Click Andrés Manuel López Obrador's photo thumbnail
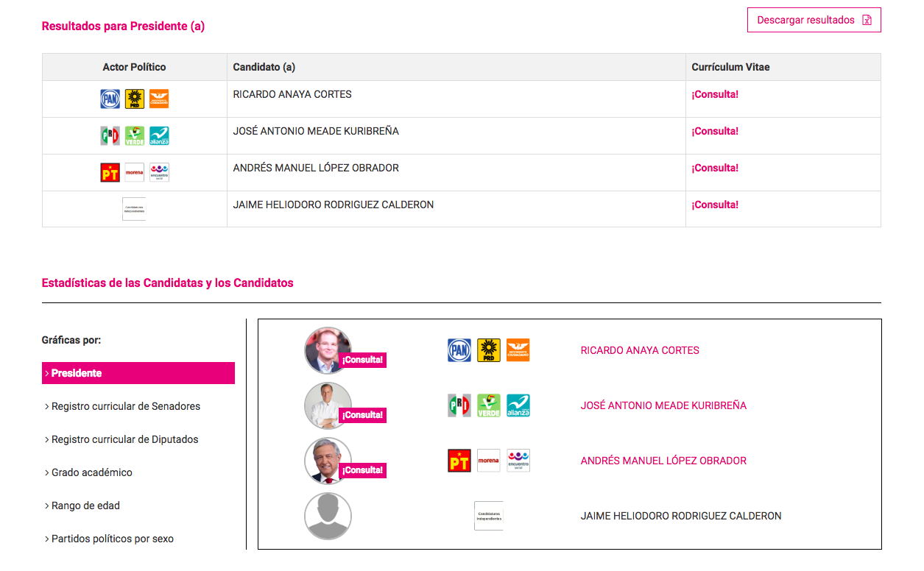Viewport: 924px width, 571px height. [x=328, y=461]
